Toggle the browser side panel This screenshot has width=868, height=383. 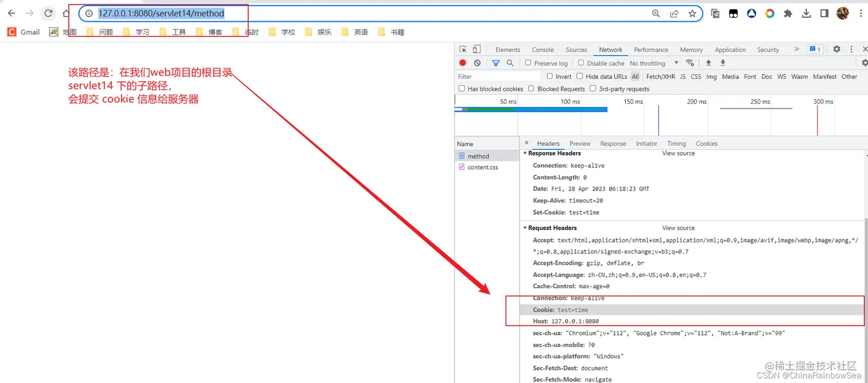(x=824, y=13)
